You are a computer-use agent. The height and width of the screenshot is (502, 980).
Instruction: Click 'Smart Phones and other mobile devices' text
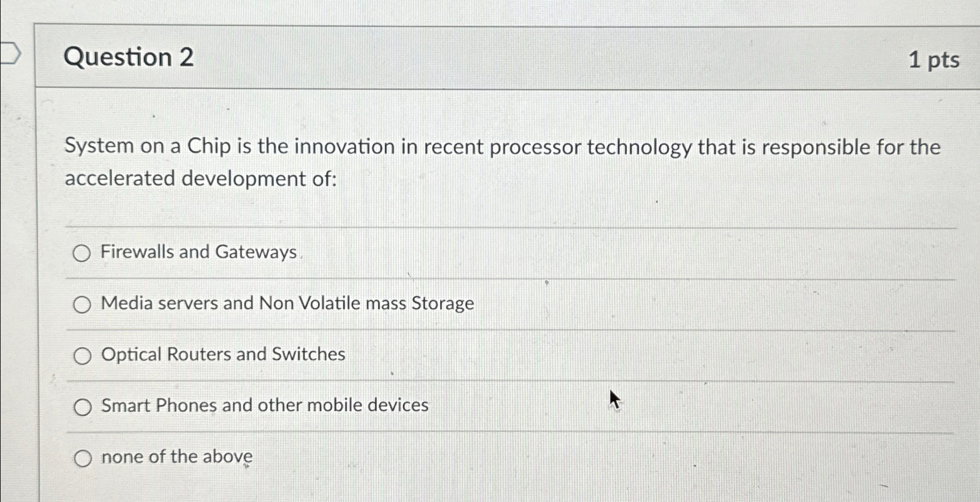[x=265, y=405]
